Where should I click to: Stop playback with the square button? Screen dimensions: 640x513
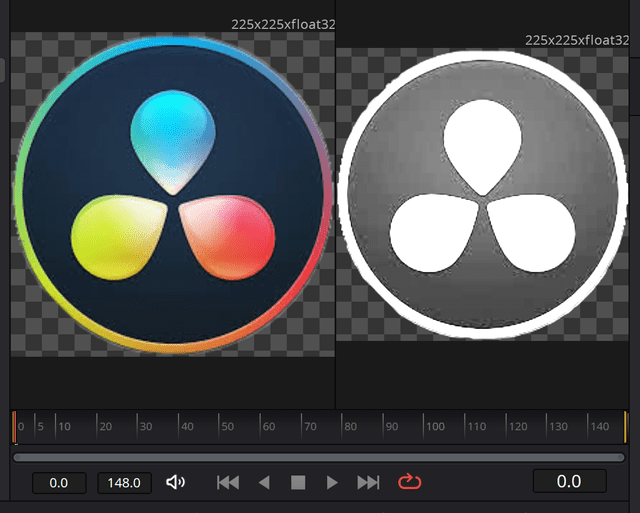pos(298,482)
